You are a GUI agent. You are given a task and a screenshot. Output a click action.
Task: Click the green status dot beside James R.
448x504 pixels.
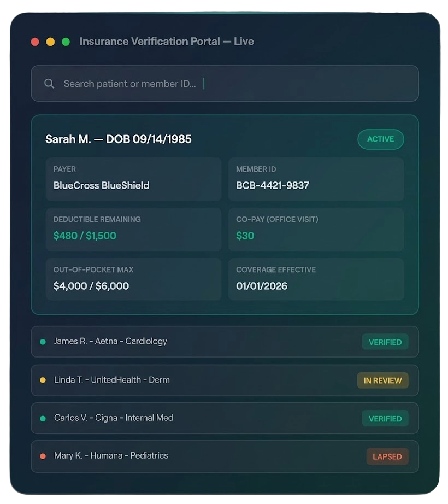(43, 342)
